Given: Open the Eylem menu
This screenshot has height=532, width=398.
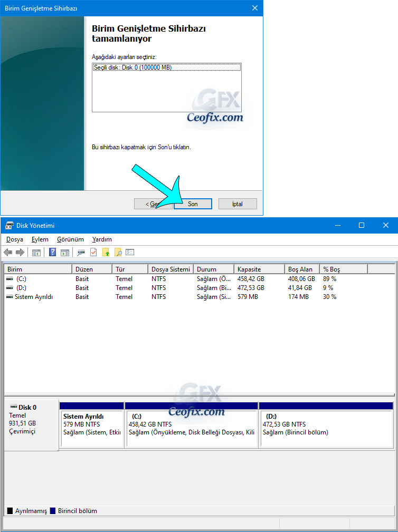Looking at the screenshot, I should point(40,239).
